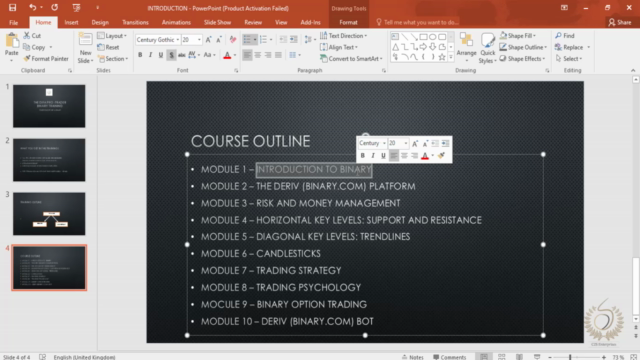Click the COURSE OUTLINE title text
Viewport: 640px width, 360px height.
pos(251,141)
